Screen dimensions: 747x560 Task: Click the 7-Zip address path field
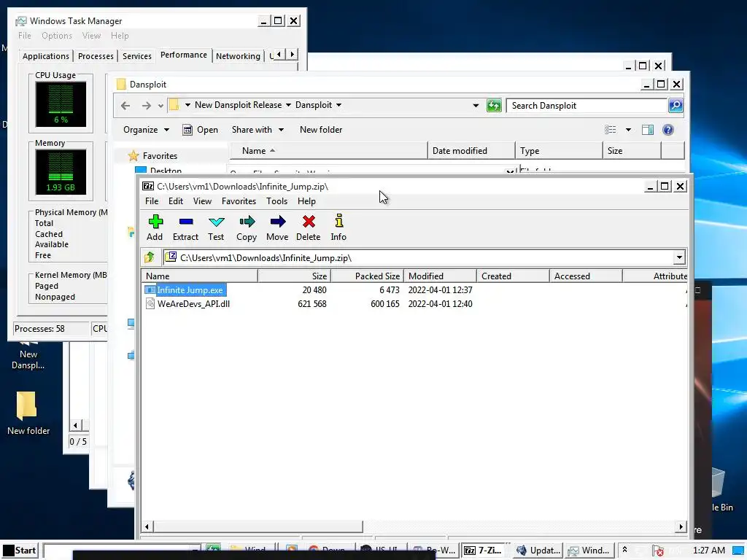(x=418, y=257)
